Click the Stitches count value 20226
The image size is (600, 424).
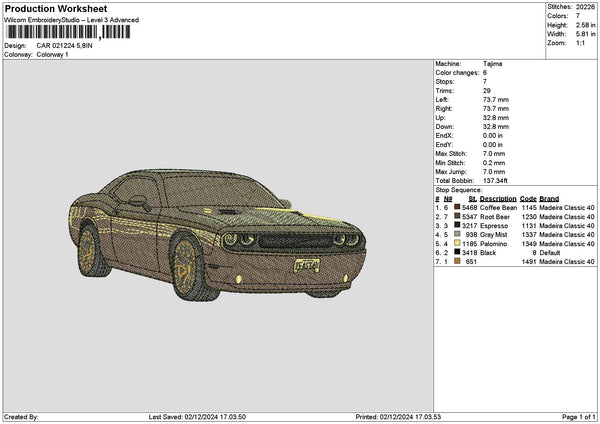point(585,7)
